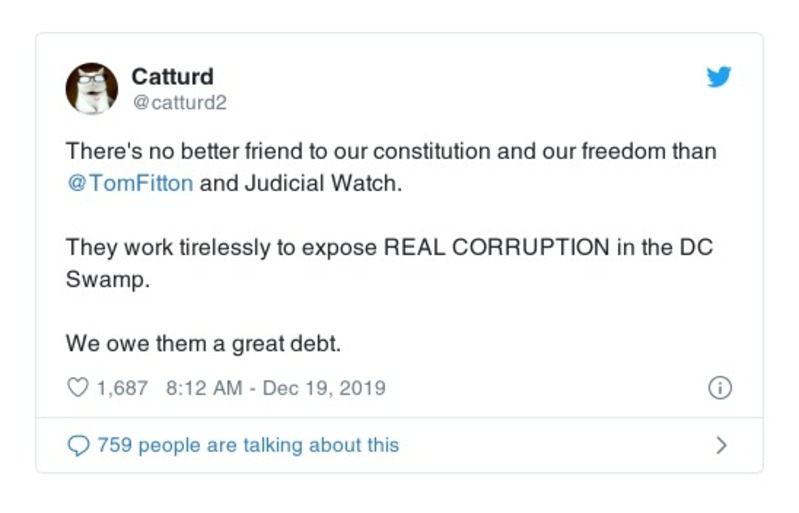The image size is (799, 513).
Task: Like the tweet with the heart icon
Action: (77, 388)
